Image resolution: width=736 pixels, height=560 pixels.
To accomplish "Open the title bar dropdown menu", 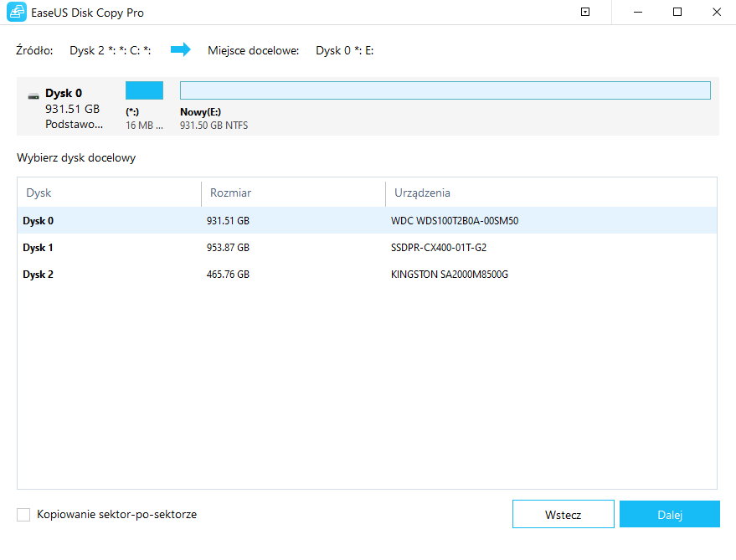I will click(x=585, y=13).
